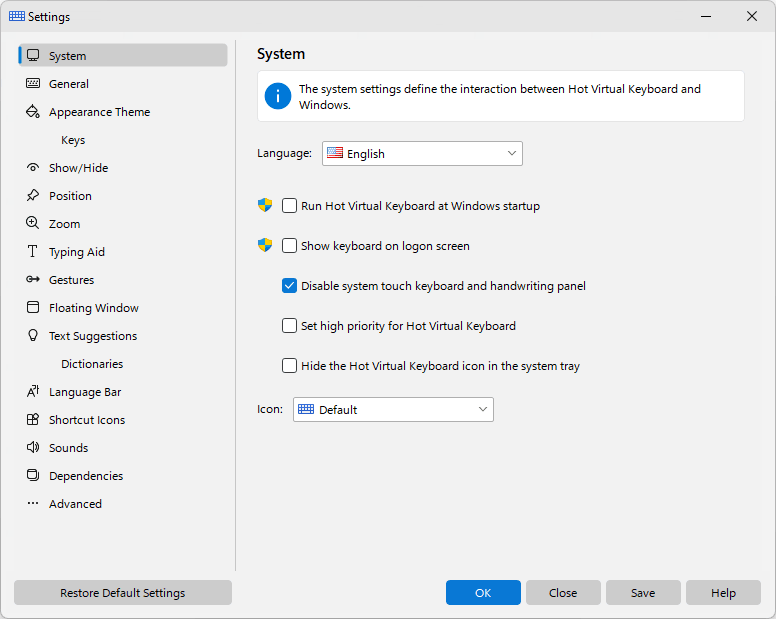Click the US flag icon in Language box
This screenshot has height=619, width=776.
tap(335, 153)
